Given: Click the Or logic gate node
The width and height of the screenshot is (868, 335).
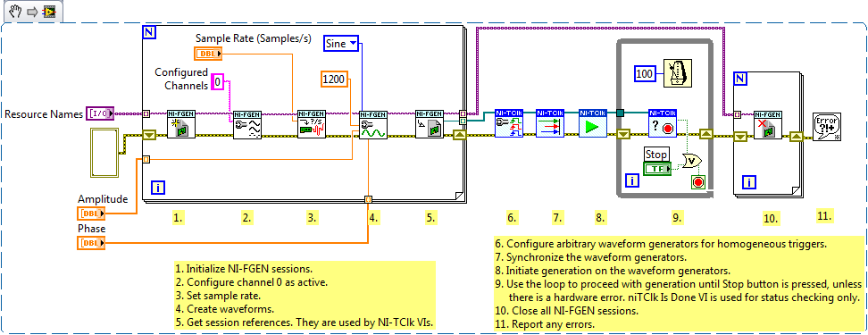Looking at the screenshot, I should 692,161.
